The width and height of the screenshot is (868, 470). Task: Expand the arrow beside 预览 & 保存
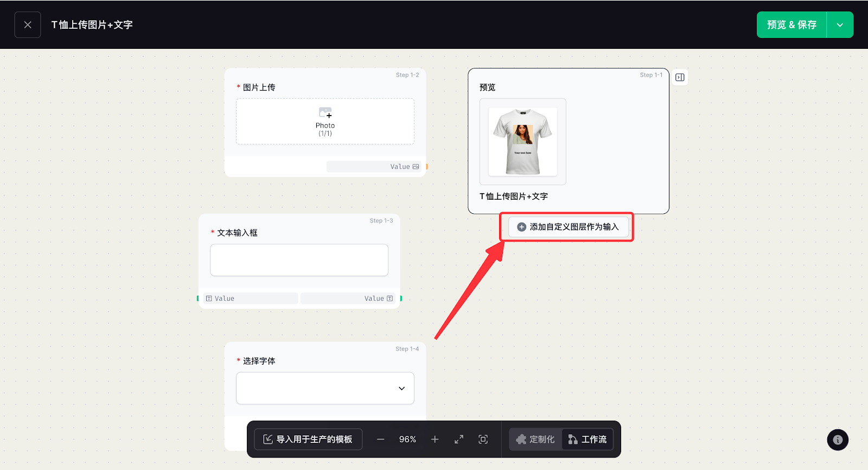(840, 25)
